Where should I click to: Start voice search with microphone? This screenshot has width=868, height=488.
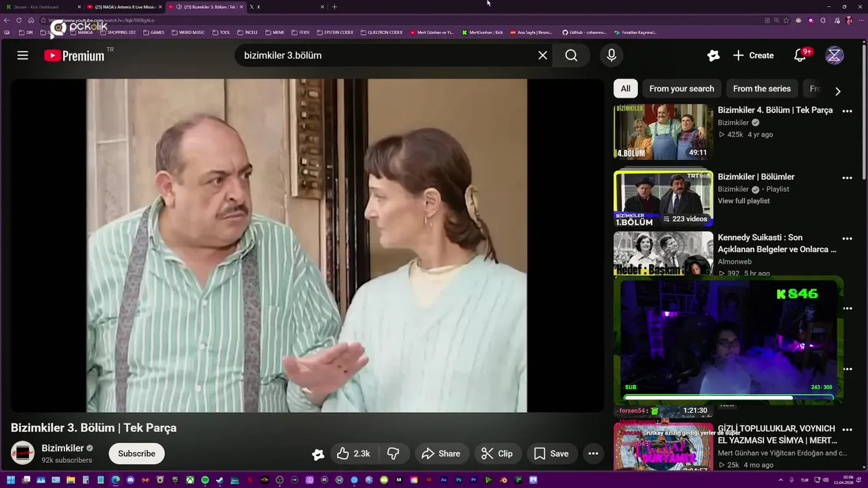[x=612, y=56]
